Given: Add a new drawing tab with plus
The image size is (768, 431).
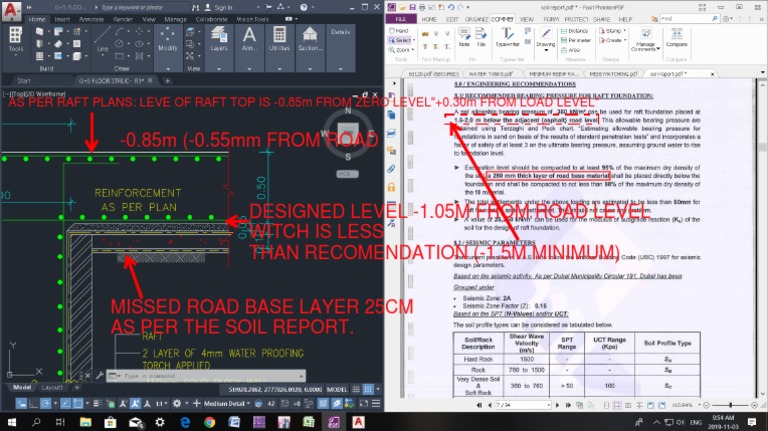Looking at the screenshot, I should (x=167, y=80).
